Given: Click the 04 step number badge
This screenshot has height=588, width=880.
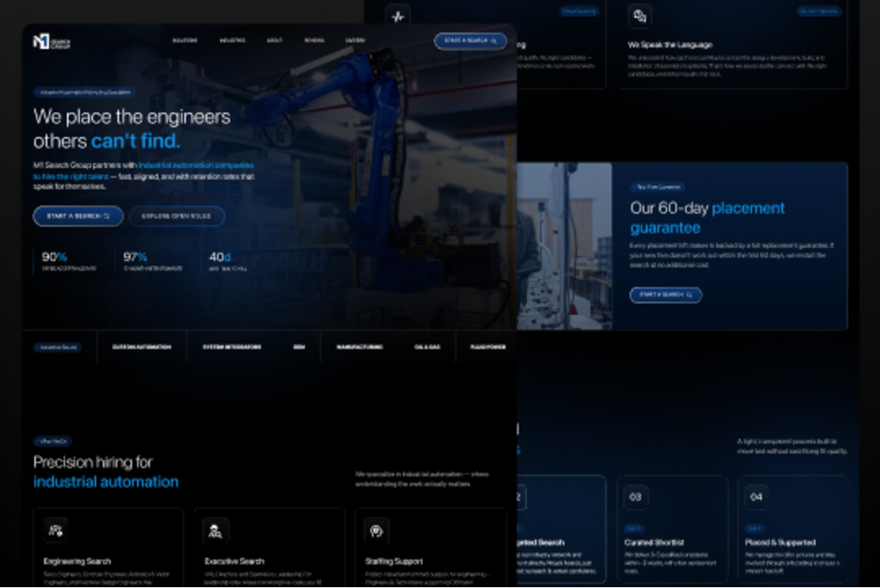Looking at the screenshot, I should pyautogui.click(x=756, y=497).
